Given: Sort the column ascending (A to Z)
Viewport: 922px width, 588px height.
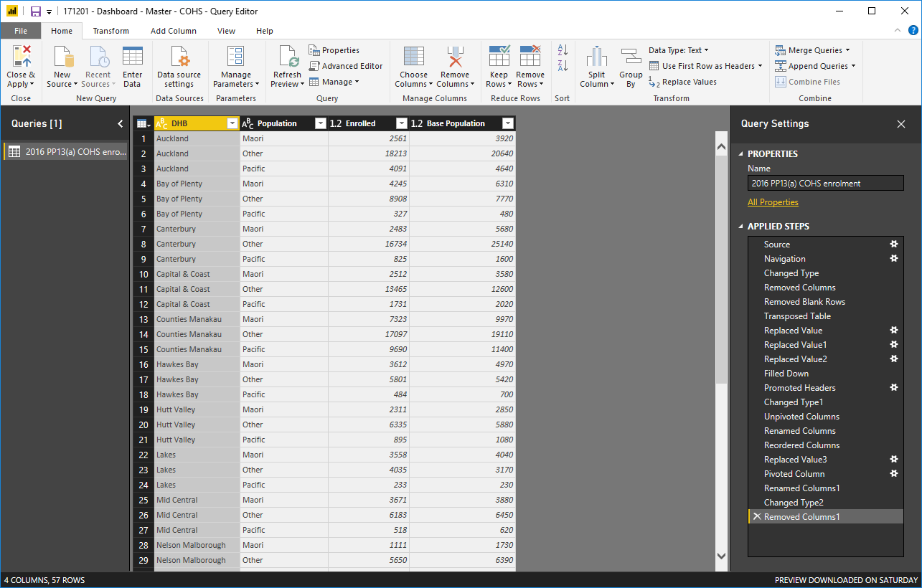Looking at the screenshot, I should (x=563, y=50).
